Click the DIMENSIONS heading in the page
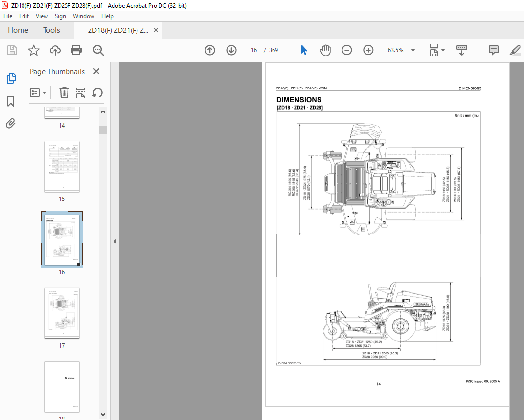This screenshot has width=524, height=420. click(x=299, y=99)
